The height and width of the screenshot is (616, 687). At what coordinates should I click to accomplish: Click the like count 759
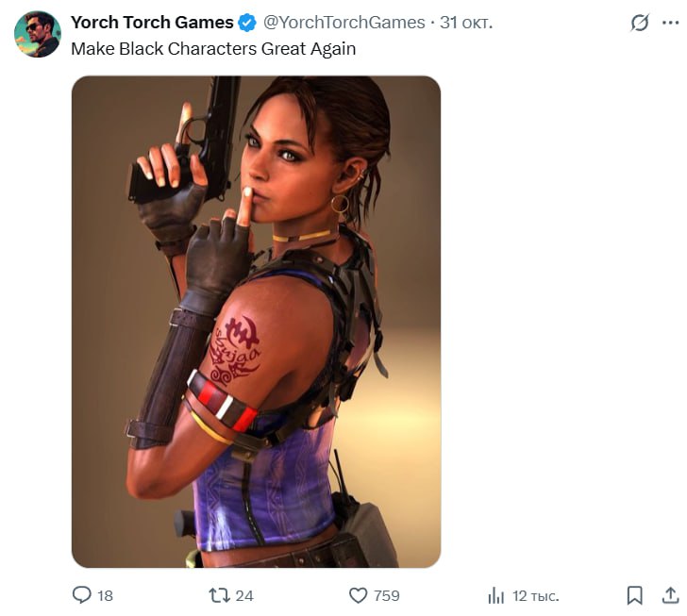(387, 596)
